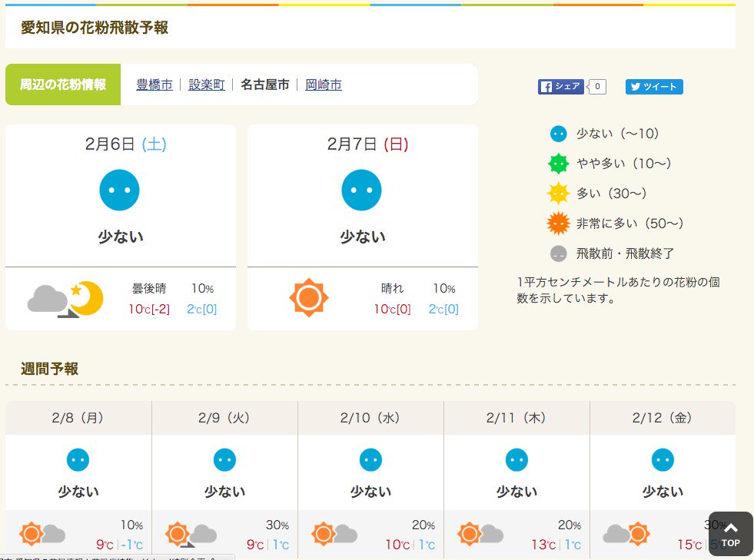
Task: Click the sun-cloud weather icon for 2/8
Action: click(42, 534)
